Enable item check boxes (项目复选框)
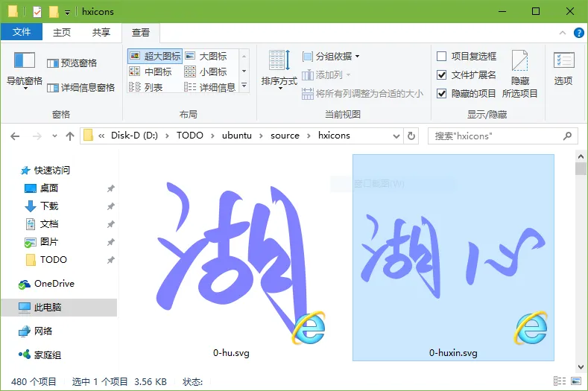The height and width of the screenshot is (391, 588). (467, 57)
